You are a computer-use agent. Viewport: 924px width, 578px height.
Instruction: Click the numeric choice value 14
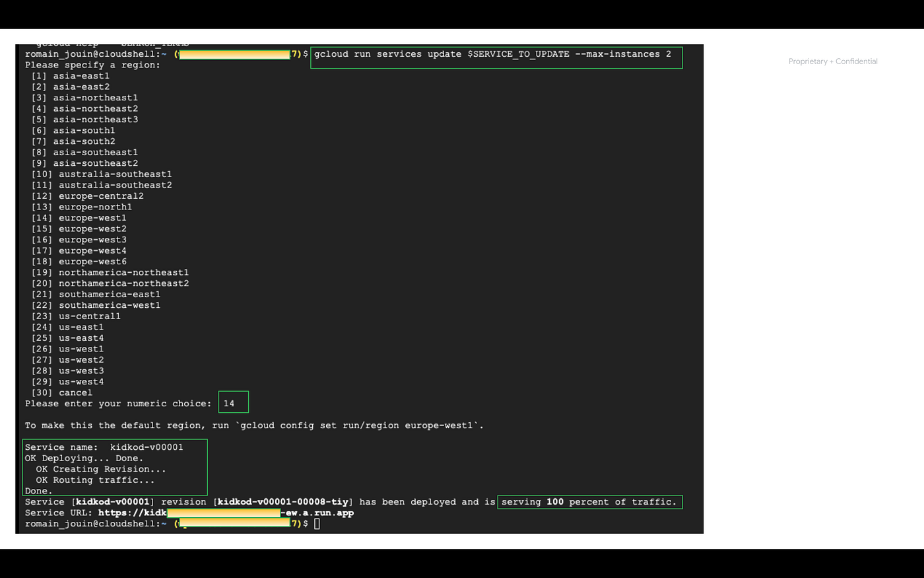[x=229, y=403]
